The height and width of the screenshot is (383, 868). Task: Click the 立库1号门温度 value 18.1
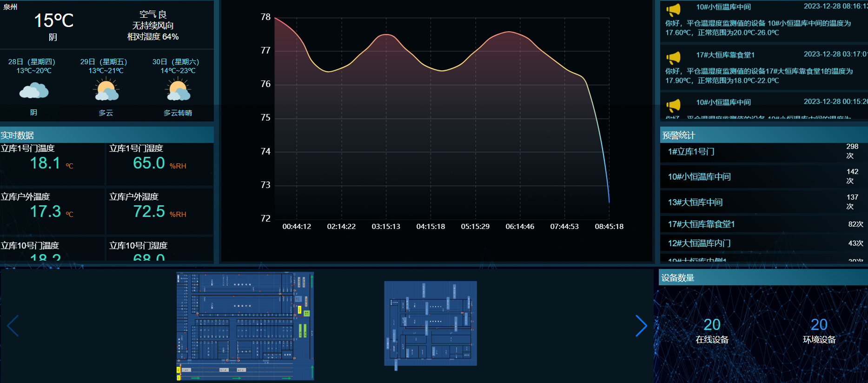(45, 163)
